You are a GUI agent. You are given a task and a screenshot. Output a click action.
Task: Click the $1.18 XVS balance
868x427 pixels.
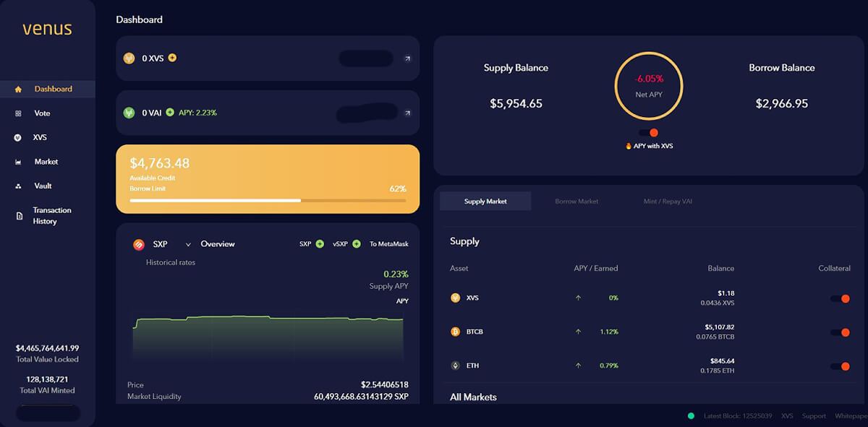tap(726, 293)
